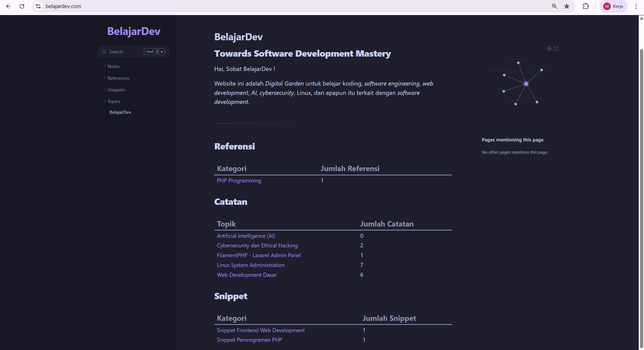Select BelajarDev under Topics in the sidebar
Screen dimensions: 644x350
(x=120, y=112)
